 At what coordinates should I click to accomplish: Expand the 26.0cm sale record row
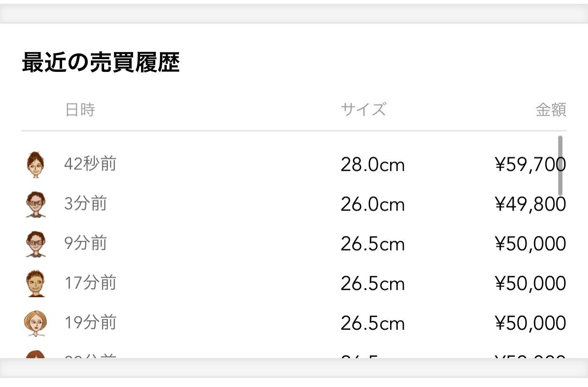click(x=373, y=204)
